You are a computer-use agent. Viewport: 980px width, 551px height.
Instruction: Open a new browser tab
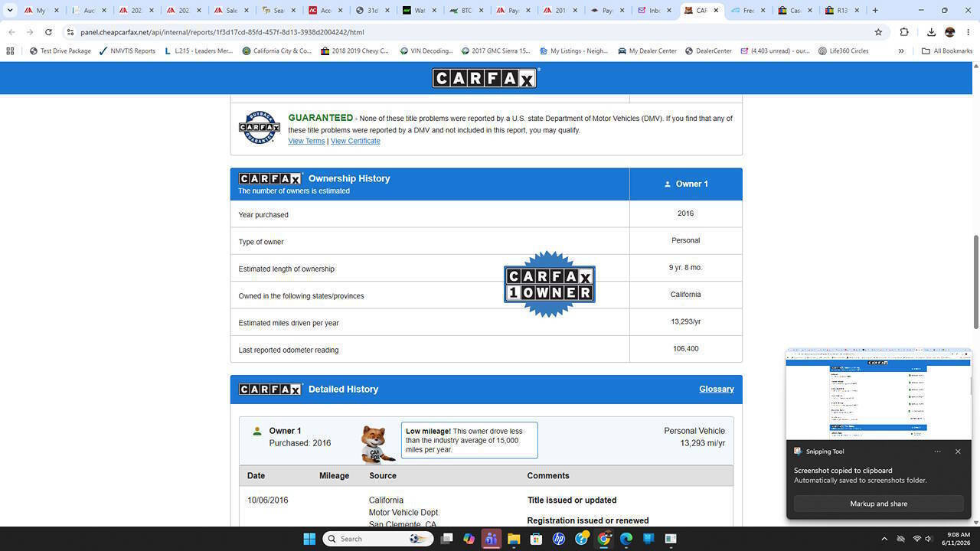click(875, 11)
